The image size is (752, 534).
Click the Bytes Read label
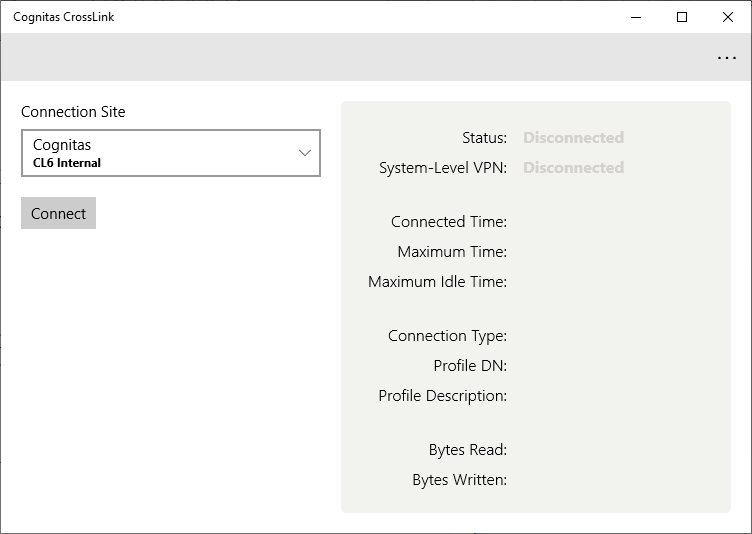click(468, 450)
